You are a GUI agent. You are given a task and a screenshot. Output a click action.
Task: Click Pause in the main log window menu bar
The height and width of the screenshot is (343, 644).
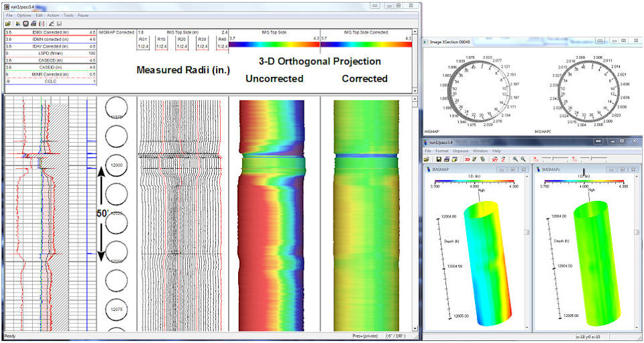coord(83,15)
